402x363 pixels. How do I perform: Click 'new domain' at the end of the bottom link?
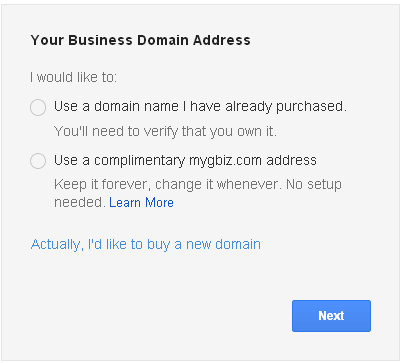[223, 244]
